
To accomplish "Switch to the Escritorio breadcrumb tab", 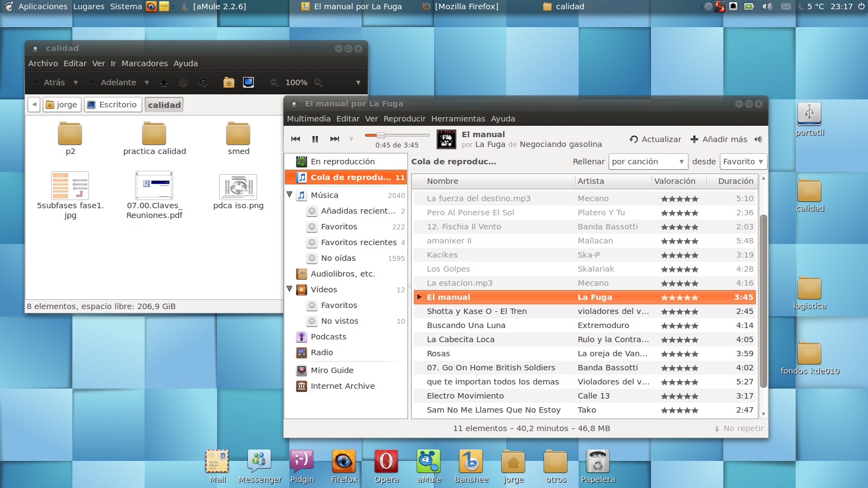I will [x=112, y=105].
